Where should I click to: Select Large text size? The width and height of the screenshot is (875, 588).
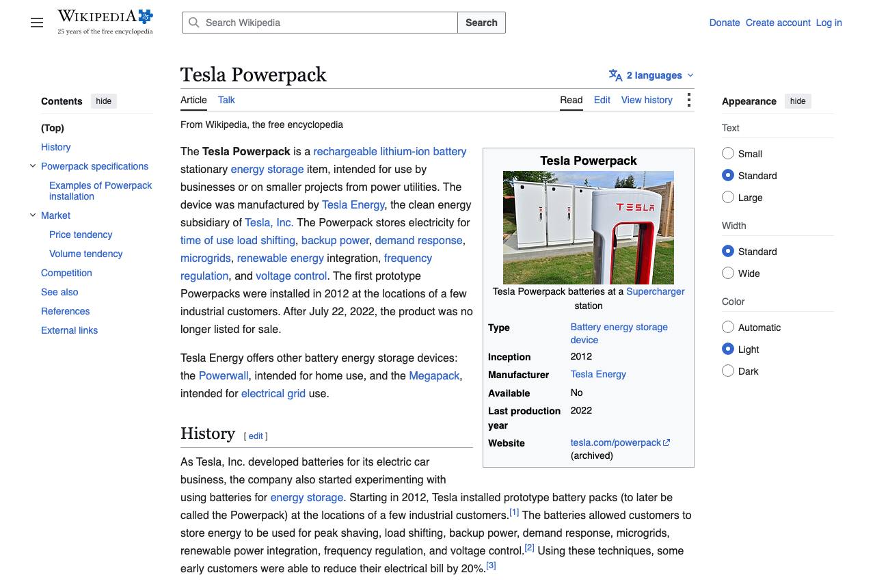click(728, 198)
